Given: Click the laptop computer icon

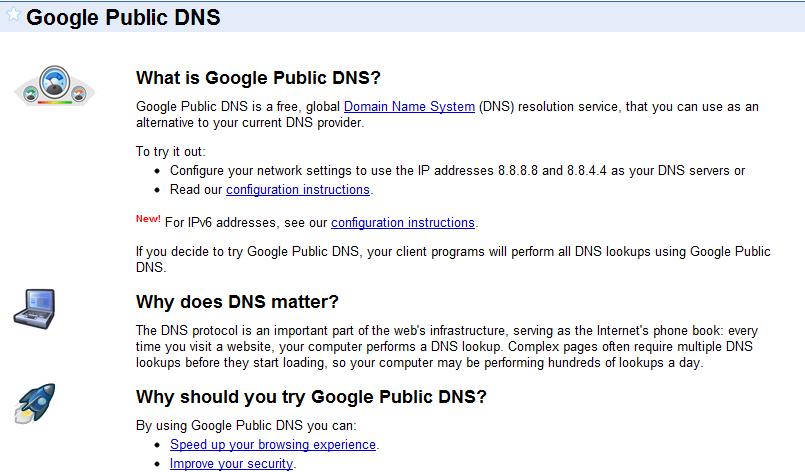Looking at the screenshot, I should tap(35, 307).
